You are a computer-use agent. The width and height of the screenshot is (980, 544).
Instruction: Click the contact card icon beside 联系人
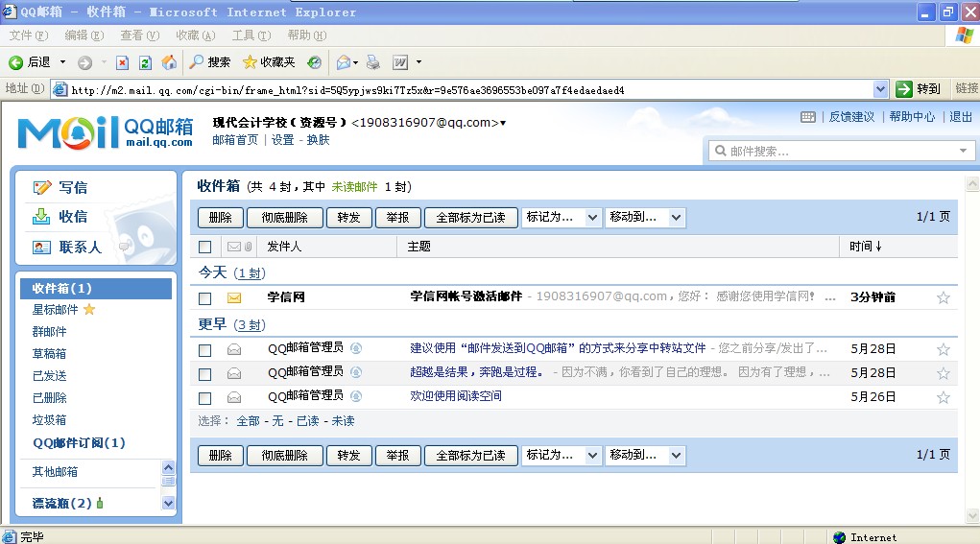(41, 248)
